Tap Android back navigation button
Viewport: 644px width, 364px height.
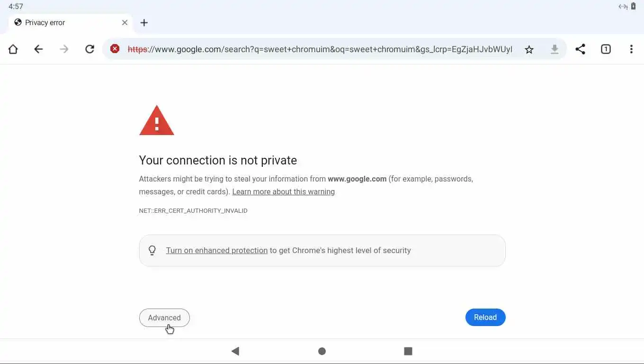(235, 351)
